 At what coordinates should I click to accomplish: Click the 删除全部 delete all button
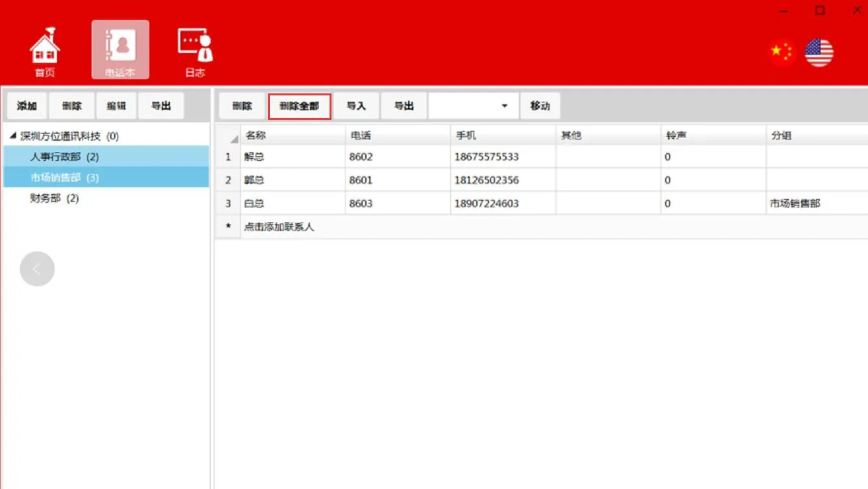300,105
